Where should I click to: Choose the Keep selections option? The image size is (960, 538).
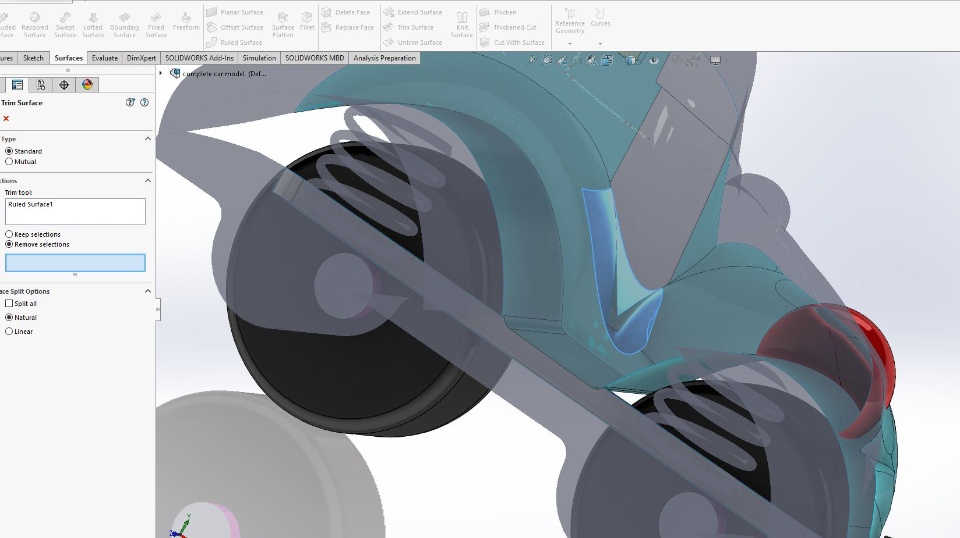click(33, 234)
